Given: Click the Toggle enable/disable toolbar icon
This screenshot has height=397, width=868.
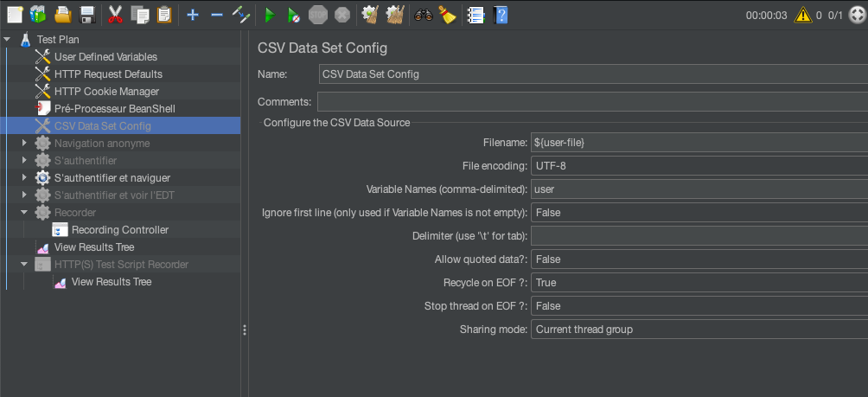Looking at the screenshot, I should [241, 15].
